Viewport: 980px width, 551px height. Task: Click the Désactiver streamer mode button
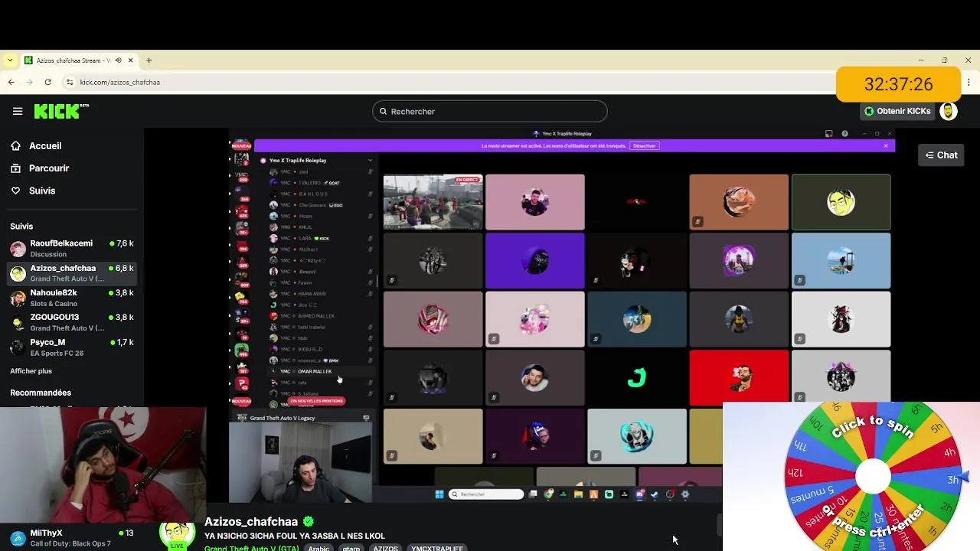coord(645,145)
